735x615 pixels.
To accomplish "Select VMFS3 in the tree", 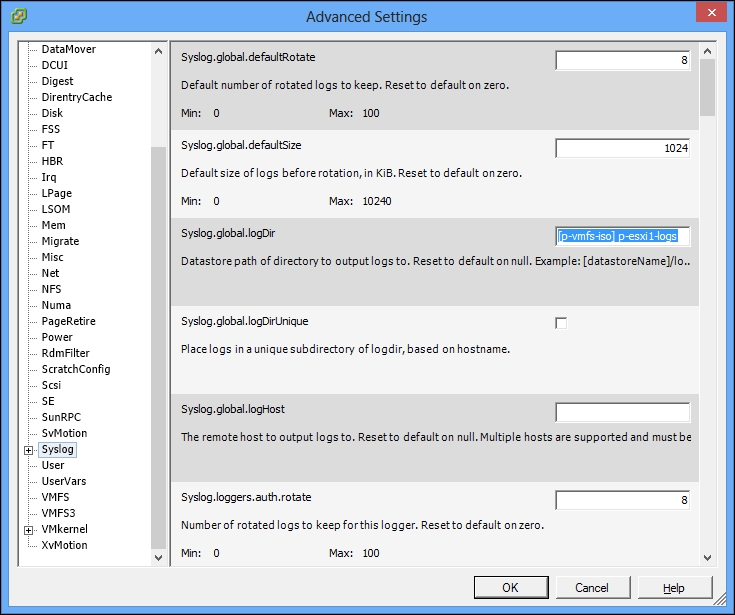I will [x=58, y=513].
